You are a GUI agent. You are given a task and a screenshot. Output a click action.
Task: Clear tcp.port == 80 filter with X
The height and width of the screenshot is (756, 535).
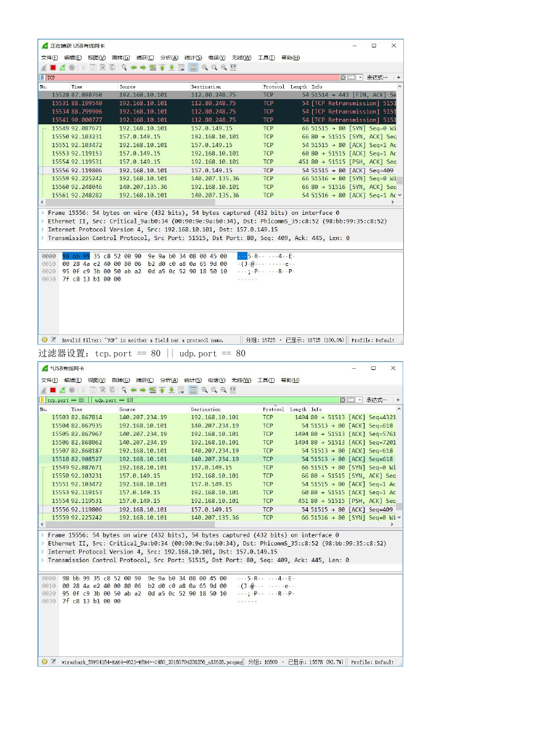(x=343, y=400)
